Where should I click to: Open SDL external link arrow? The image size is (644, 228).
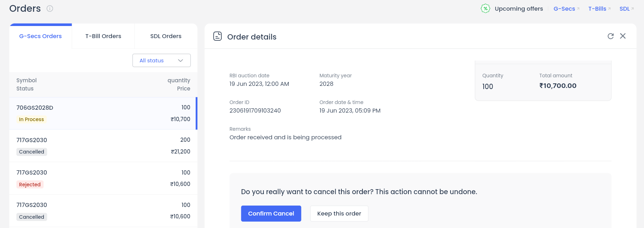(633, 9)
